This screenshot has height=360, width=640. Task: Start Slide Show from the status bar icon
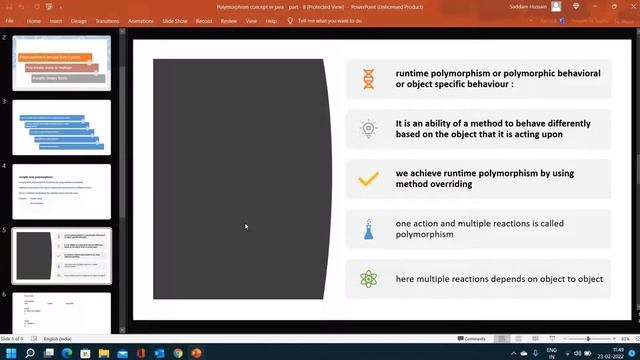(552, 339)
